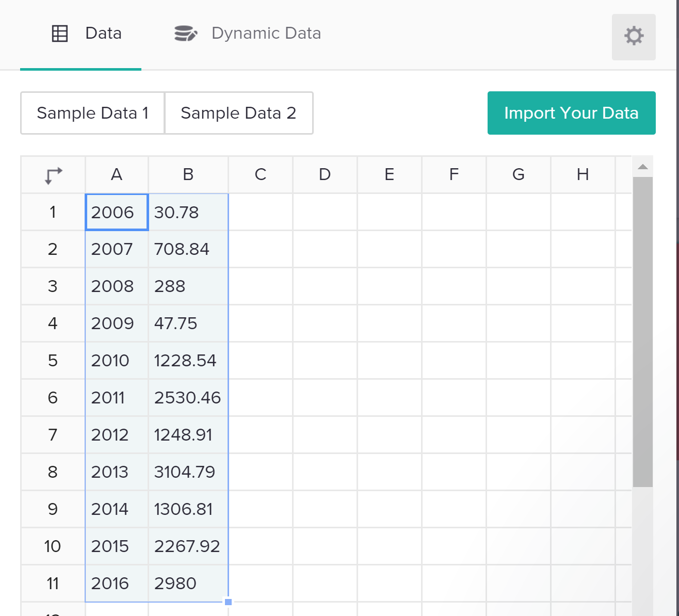Click cell containing 2007
Viewport: 679px width, 616px height.
(117, 249)
